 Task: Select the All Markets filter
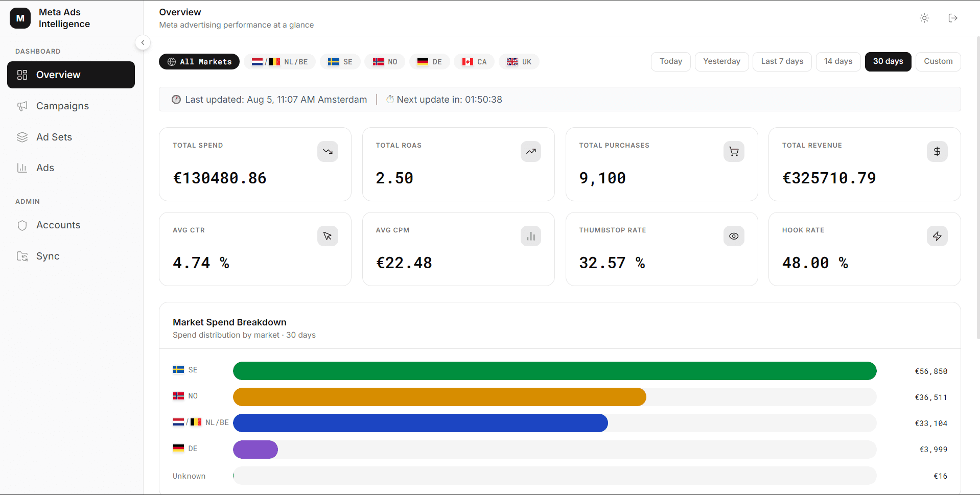[x=199, y=62]
